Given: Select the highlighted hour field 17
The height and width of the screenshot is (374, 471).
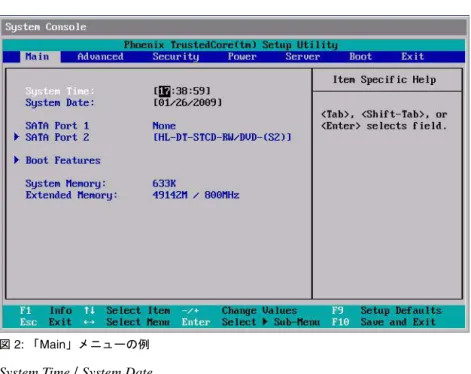Looking at the screenshot, I should [x=164, y=91].
